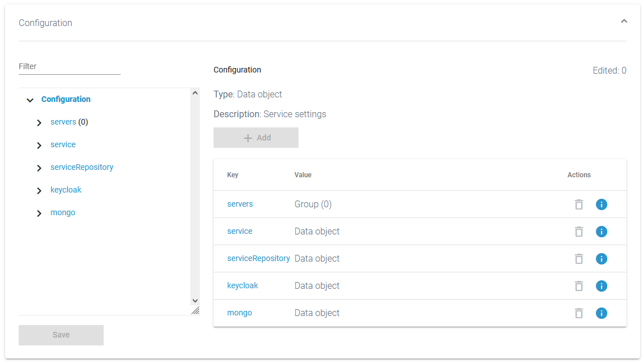The width and height of the screenshot is (644, 363).
Task: Collapse the Configuration panel with top chevron
Action: 624,20
